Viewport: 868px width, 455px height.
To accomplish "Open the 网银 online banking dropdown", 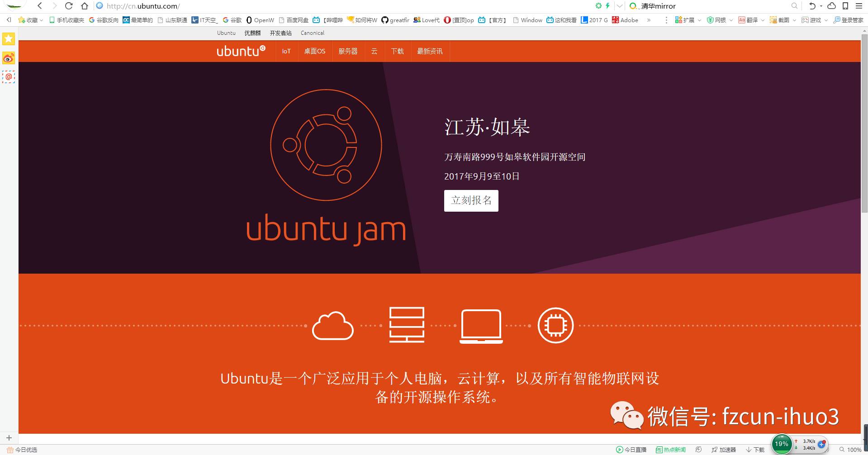I will (719, 20).
